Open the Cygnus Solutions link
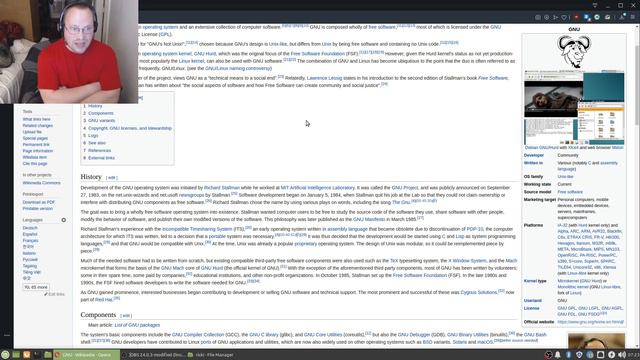 [479, 293]
